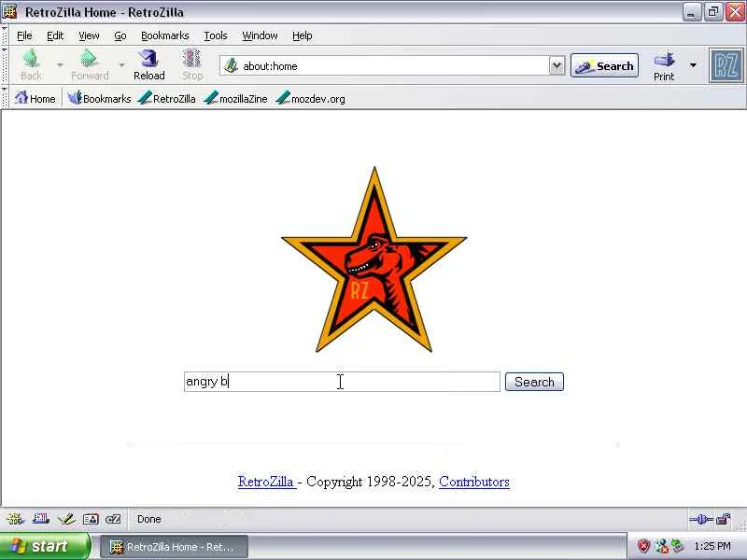Open the Help menu
Image resolution: width=747 pixels, height=560 pixels.
(302, 35)
